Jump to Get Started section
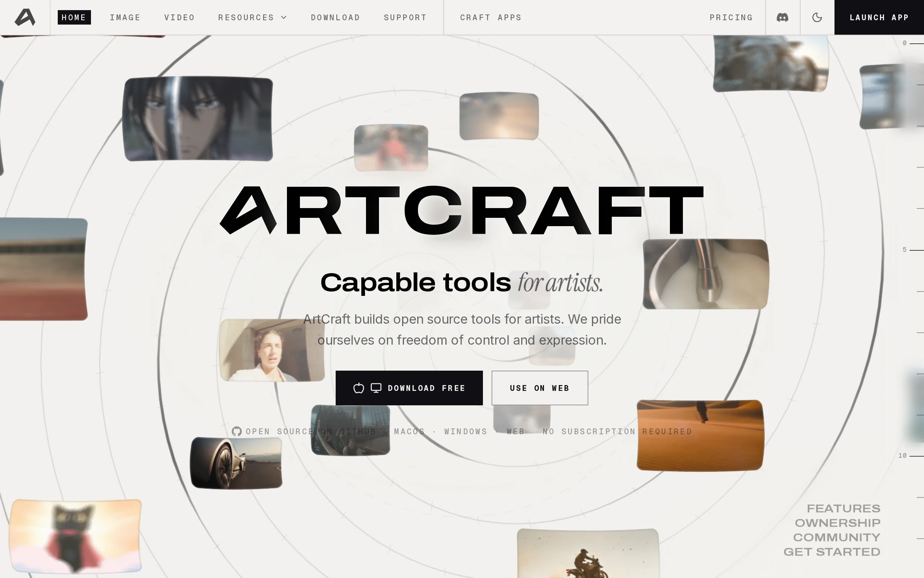924x578 pixels. [832, 552]
